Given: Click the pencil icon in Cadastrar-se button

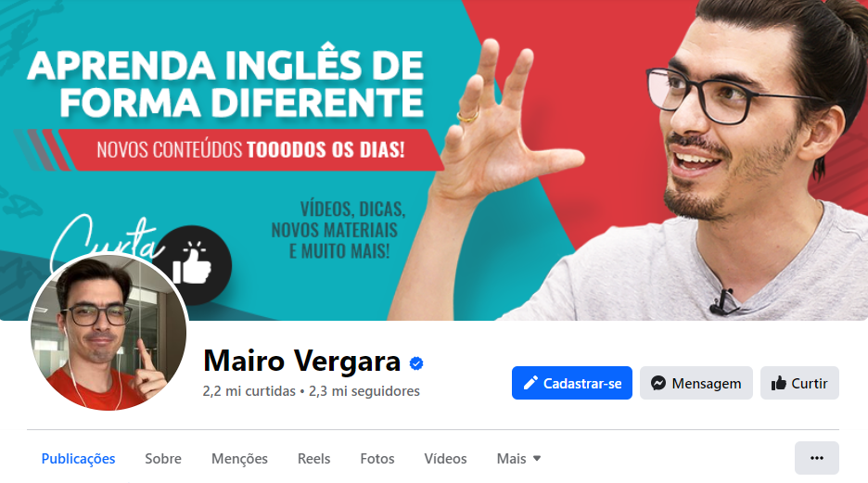Looking at the screenshot, I should point(530,383).
